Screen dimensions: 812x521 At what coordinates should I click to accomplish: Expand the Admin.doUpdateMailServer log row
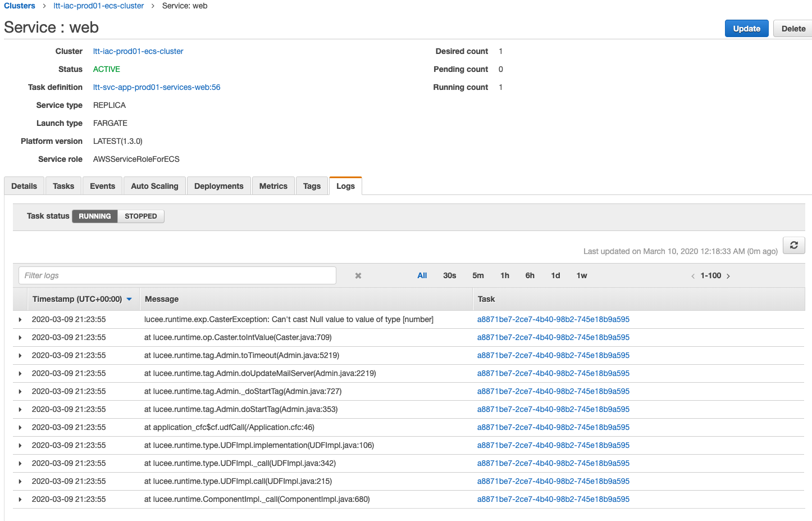point(20,374)
